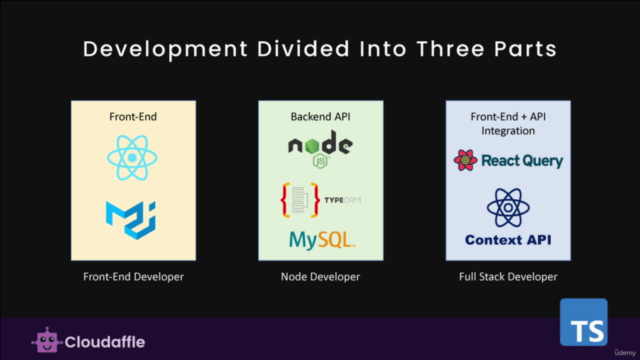
Task: Click the "Node Developer" caption
Action: coord(320,277)
